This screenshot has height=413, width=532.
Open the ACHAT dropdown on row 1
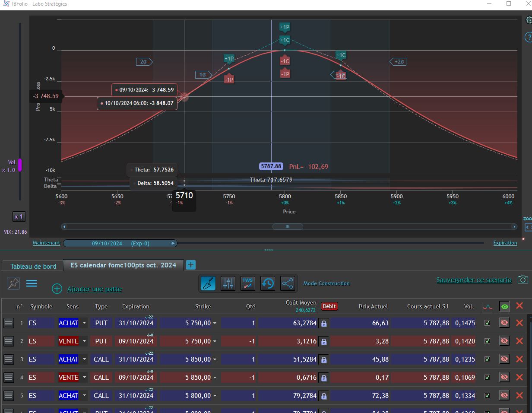click(85, 323)
